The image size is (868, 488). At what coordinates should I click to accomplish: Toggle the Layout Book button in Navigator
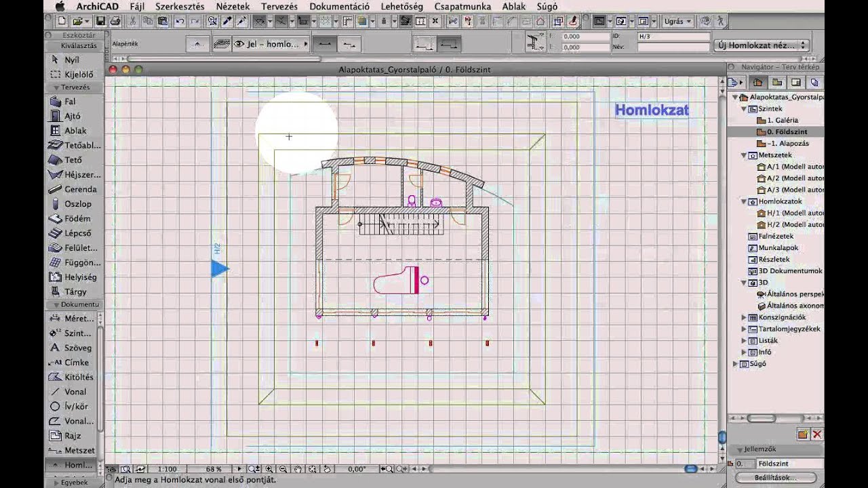[795, 82]
